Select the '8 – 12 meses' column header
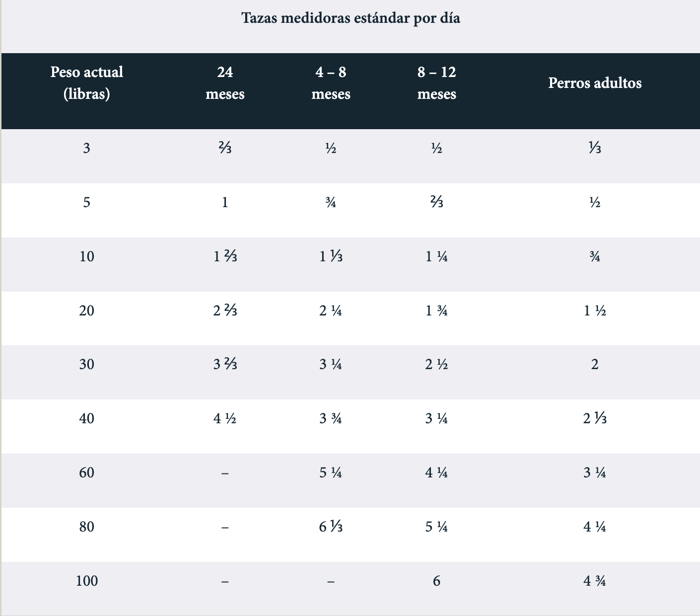The width and height of the screenshot is (700, 616). [436, 83]
